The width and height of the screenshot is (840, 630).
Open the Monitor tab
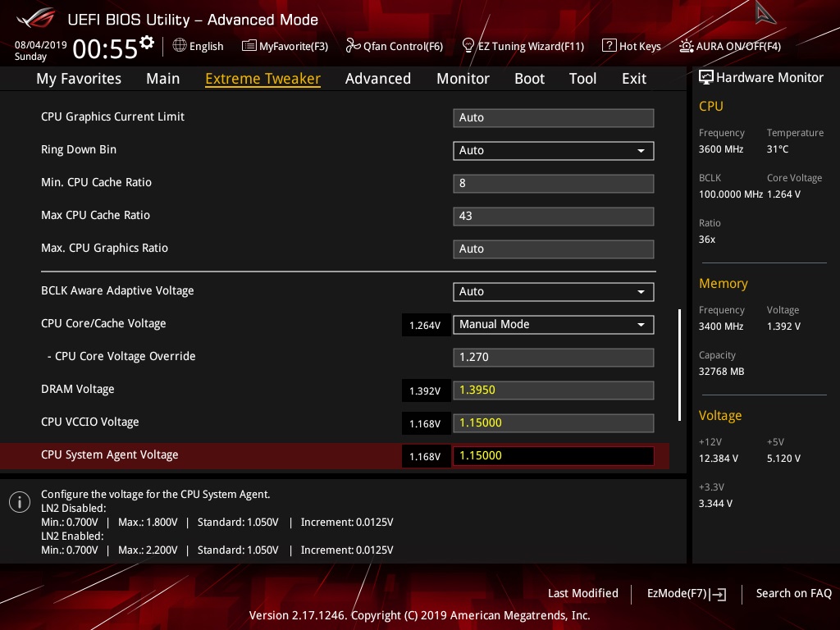pyautogui.click(x=463, y=79)
